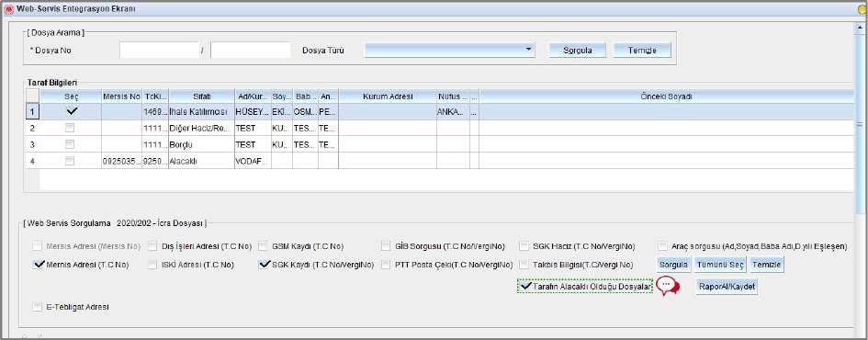Click the Nüfus column header

(x=453, y=96)
